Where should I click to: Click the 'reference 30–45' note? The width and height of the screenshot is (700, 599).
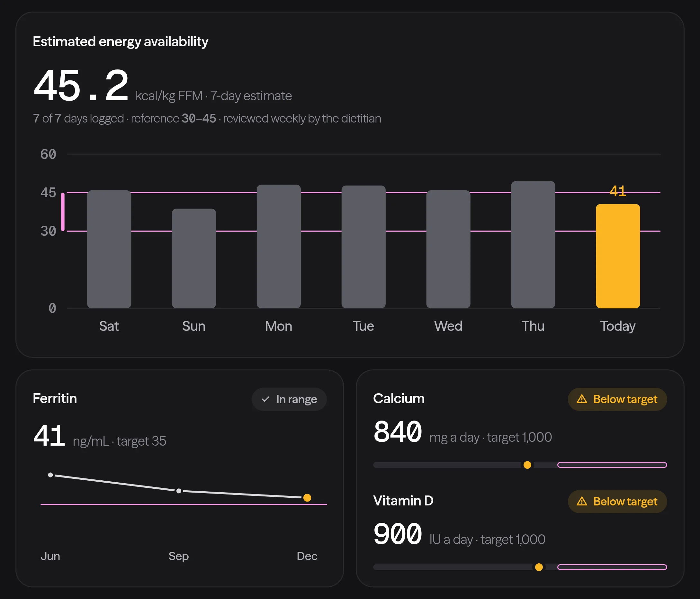[173, 119]
